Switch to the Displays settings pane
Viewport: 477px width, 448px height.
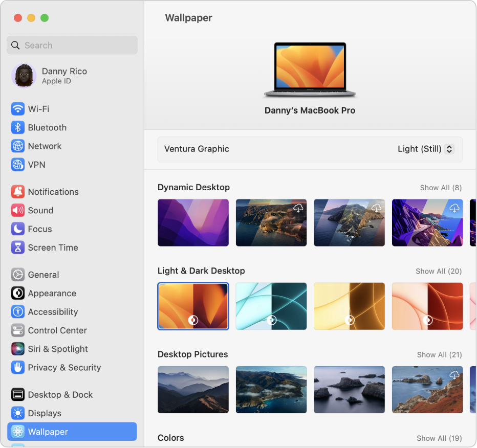(x=45, y=413)
